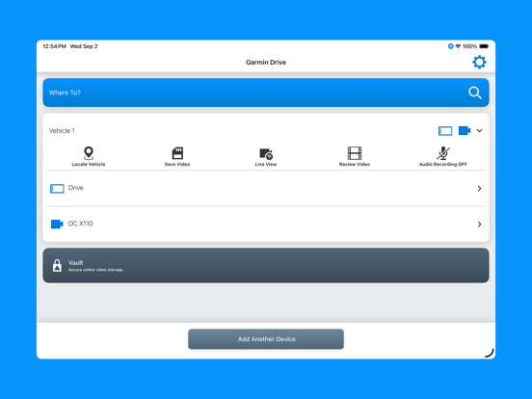Tap the blue location indicator in status bar
This screenshot has width=532, height=399.
coord(451,46)
